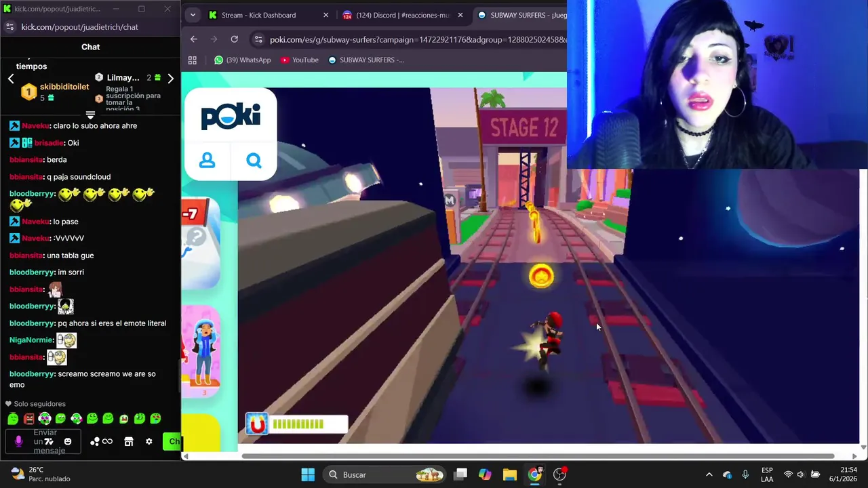Viewport: 868px width, 488px height.
Task: Click the horizontal page scrollbar
Action: (538, 456)
